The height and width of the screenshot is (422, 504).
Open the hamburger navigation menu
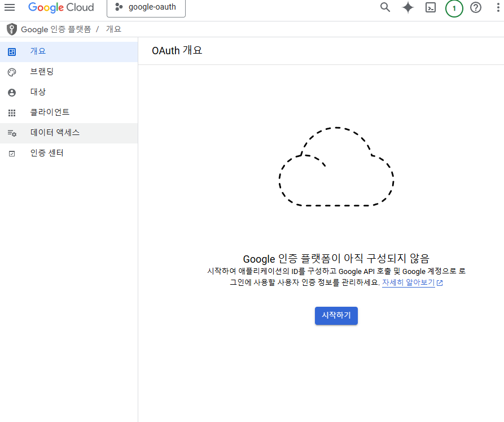coord(10,7)
